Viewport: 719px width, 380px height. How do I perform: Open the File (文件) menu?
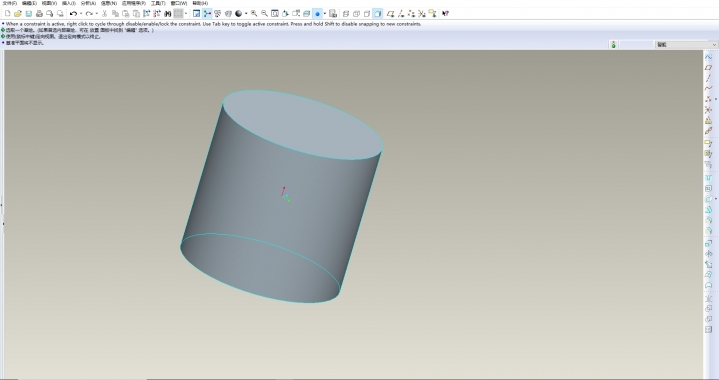10,3
